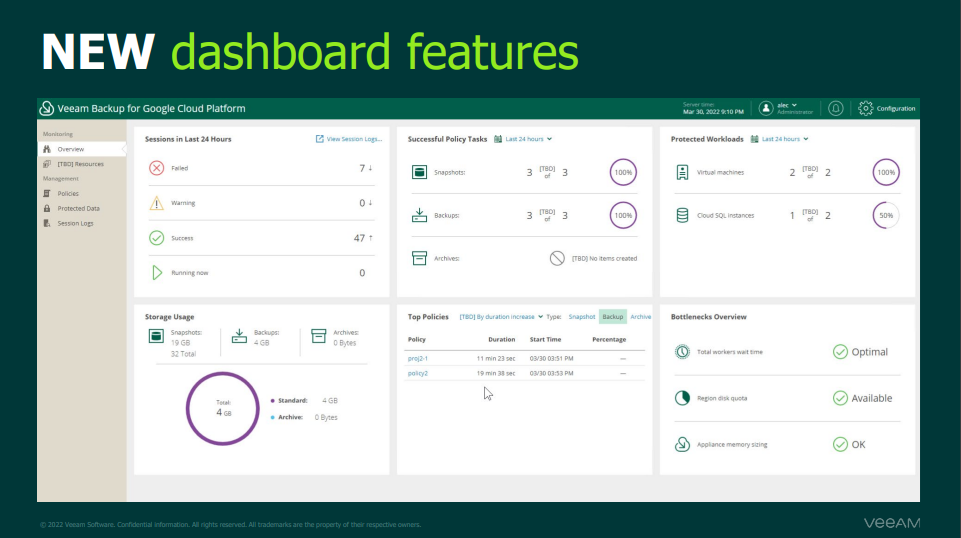Select the Backup type tab

(612, 317)
